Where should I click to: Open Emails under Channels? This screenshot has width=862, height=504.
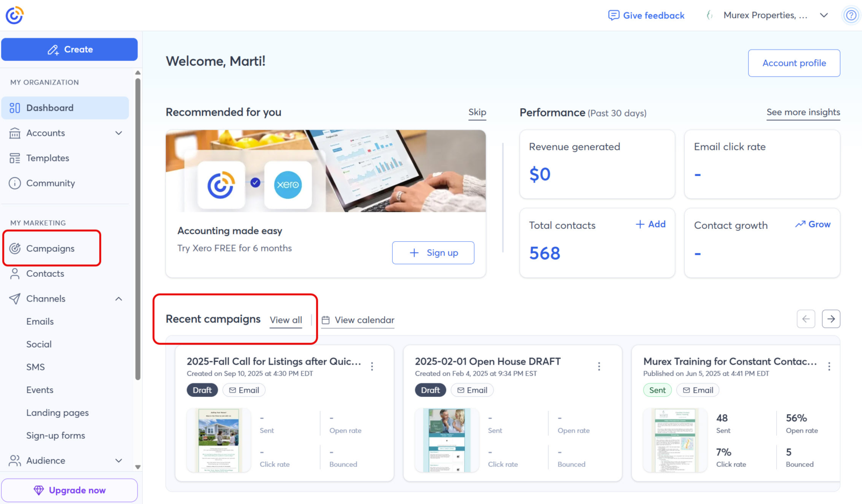40,321
